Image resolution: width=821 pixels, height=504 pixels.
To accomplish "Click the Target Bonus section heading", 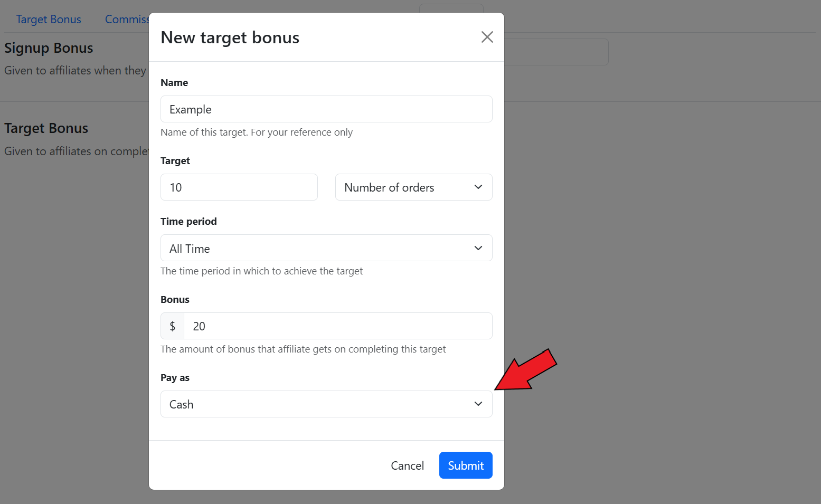I will (x=46, y=128).
